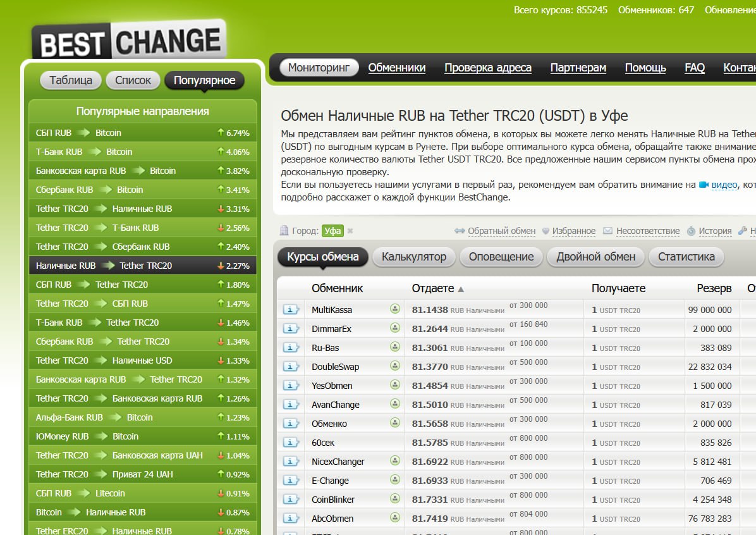Open the Статистика tab
Viewport: 756px width, 535px height.
pyautogui.click(x=686, y=257)
